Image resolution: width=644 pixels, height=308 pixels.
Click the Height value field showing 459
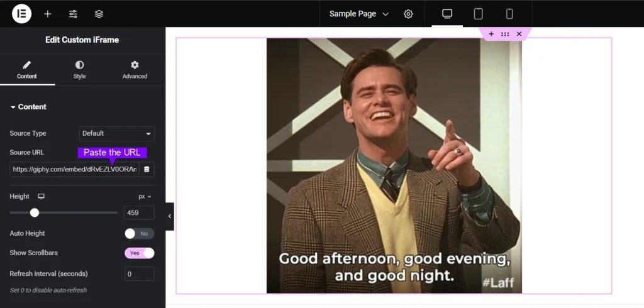[139, 212]
